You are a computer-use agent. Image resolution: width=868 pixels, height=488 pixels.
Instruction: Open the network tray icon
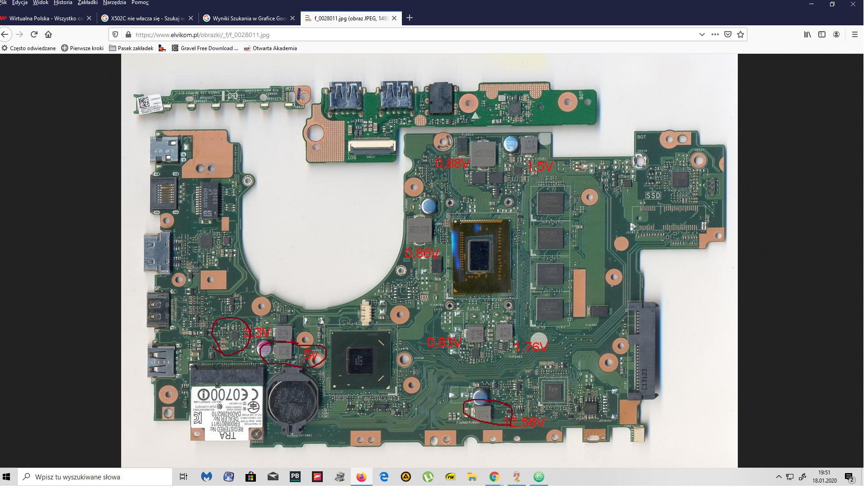[x=790, y=477]
